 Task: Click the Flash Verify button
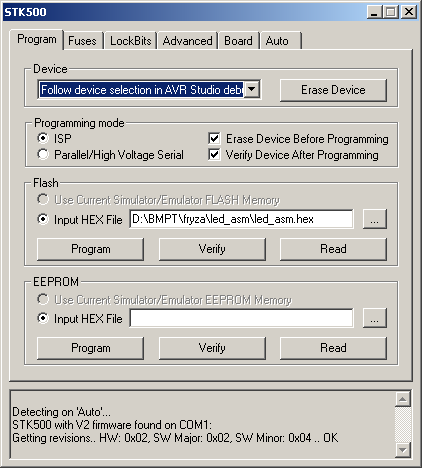[212, 249]
